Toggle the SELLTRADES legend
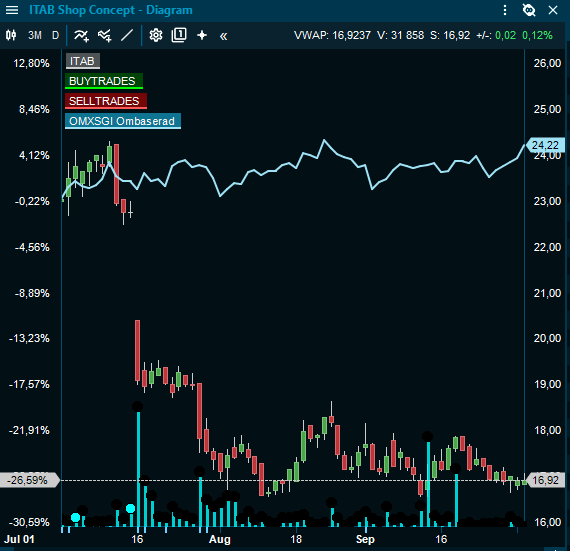 coord(105,101)
